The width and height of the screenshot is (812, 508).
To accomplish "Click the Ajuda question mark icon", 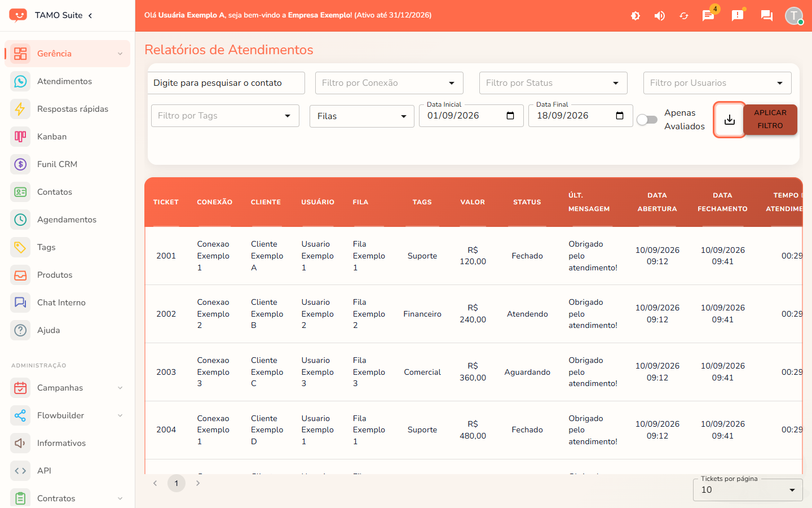I will (x=20, y=330).
